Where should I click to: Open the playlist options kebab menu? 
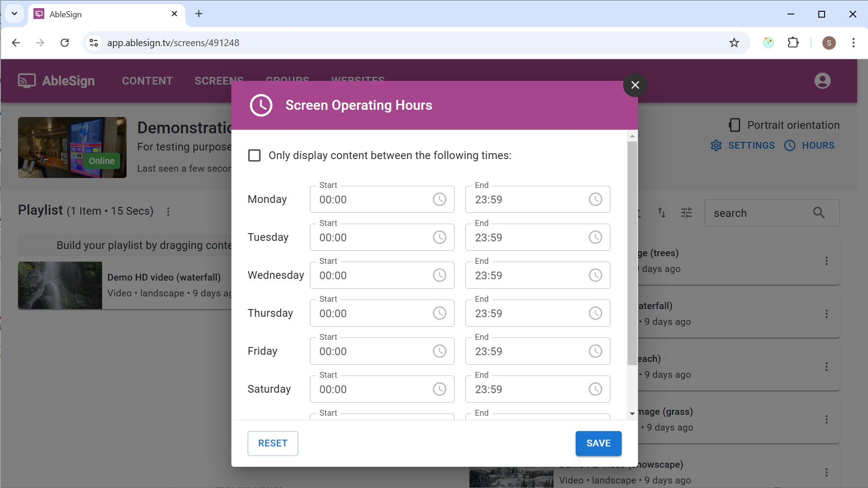[x=168, y=211]
